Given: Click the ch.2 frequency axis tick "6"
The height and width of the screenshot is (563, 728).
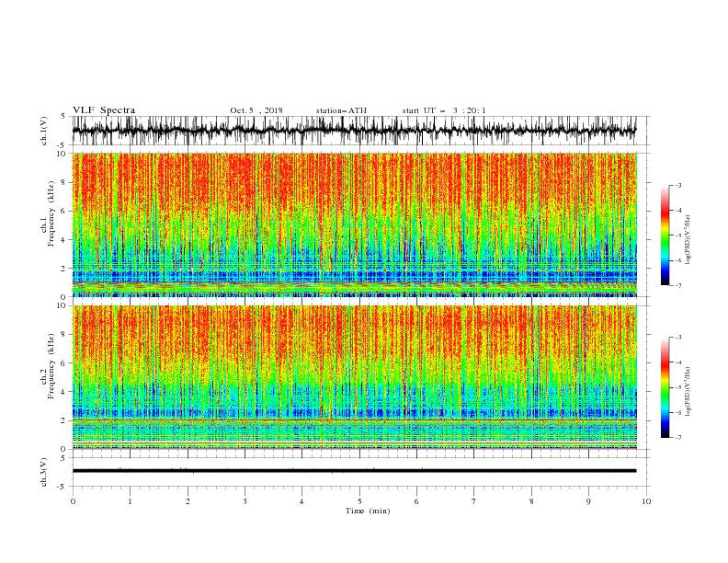Looking at the screenshot, I should point(63,363).
